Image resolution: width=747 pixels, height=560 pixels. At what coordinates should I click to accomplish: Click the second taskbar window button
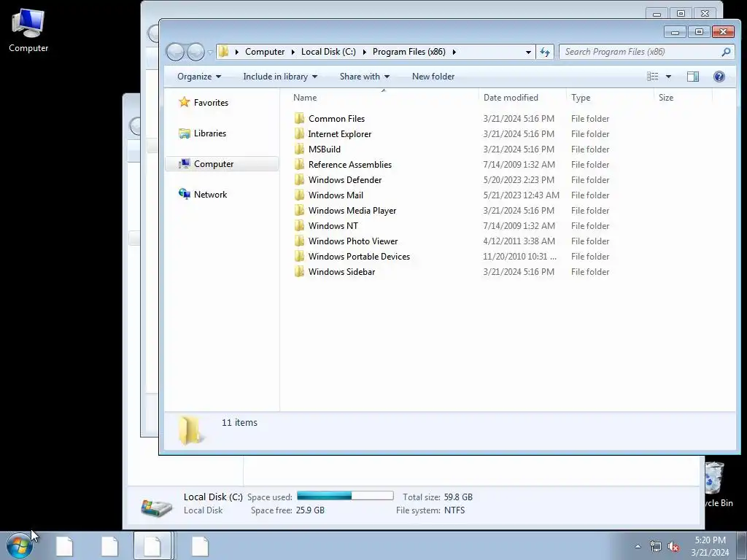tap(109, 546)
